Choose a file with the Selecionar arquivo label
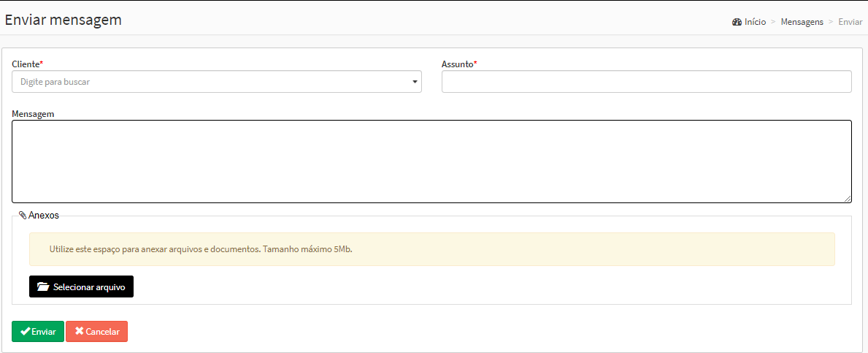868x353 pixels. click(x=89, y=287)
